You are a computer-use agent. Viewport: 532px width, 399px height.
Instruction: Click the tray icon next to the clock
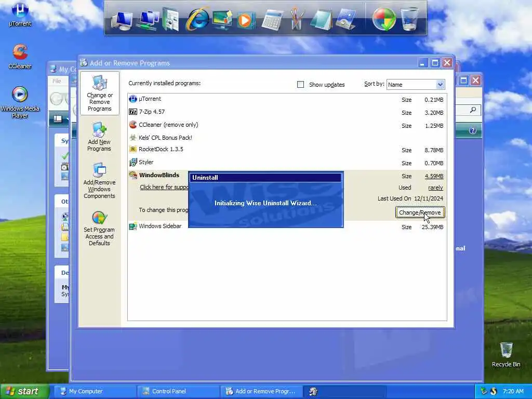[x=494, y=391]
